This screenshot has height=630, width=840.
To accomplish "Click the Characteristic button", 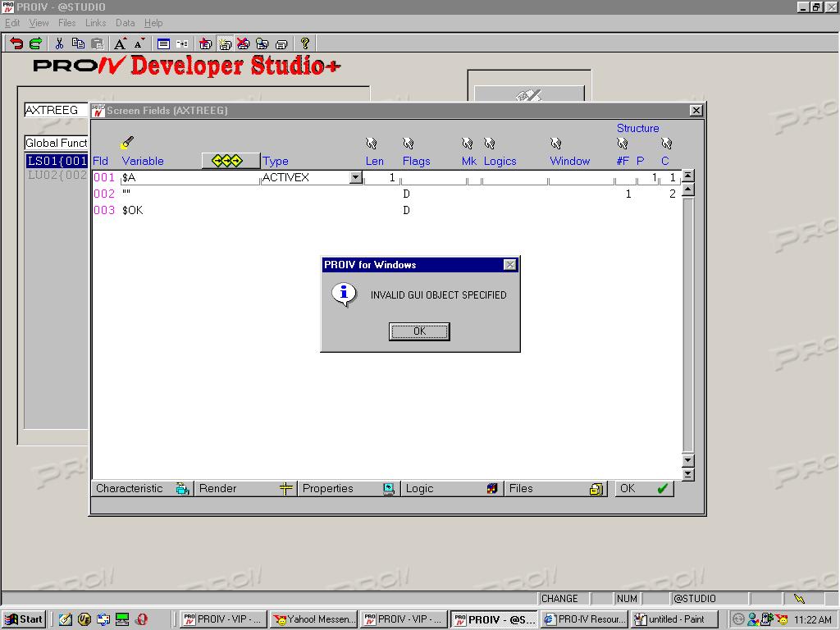I will coord(143,489).
